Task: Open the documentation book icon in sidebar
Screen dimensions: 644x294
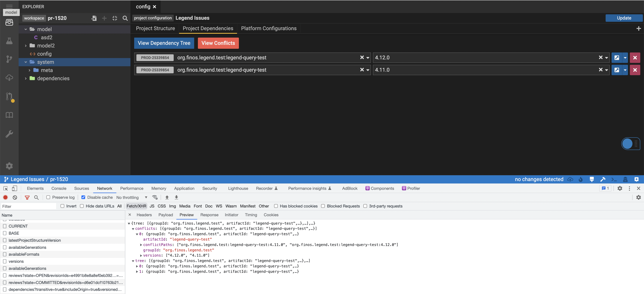Action: (x=9, y=115)
